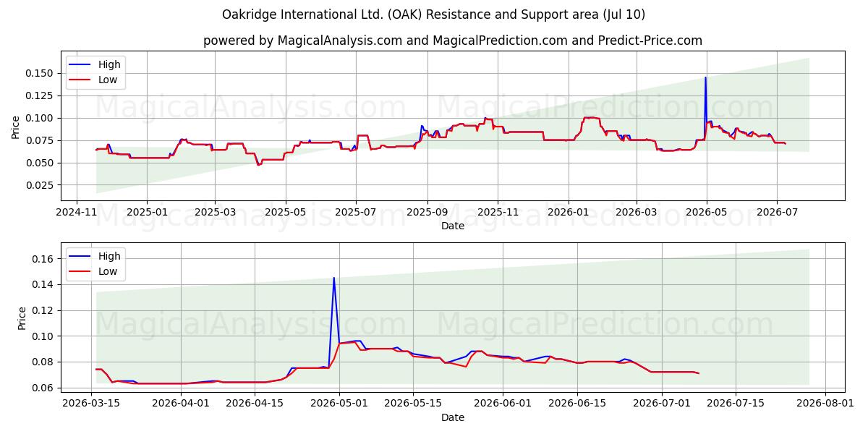Click the 2026-01 x-axis tick label
This screenshot has width=868, height=434.
(x=567, y=213)
